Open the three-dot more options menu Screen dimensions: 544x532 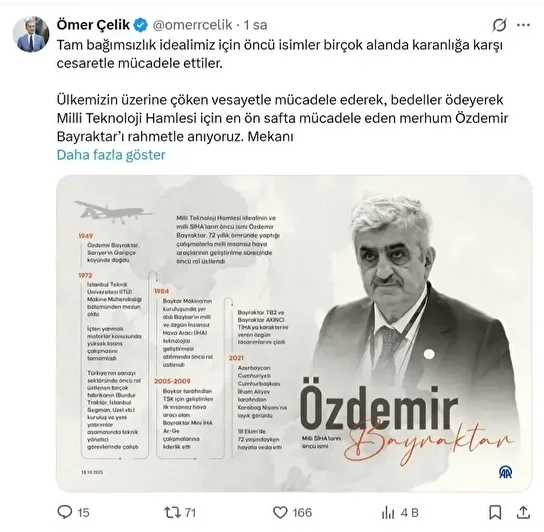point(524,25)
